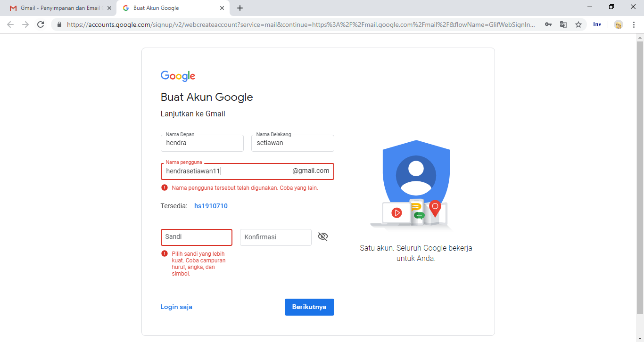
Task: Bookmark this page with the star icon
Action: point(578,24)
